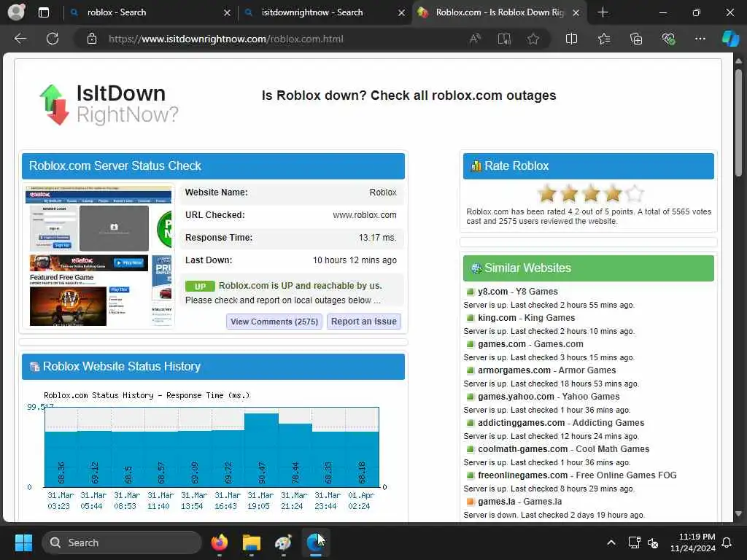Close the roblox - Search tab
The image size is (747, 560).
pos(228,13)
